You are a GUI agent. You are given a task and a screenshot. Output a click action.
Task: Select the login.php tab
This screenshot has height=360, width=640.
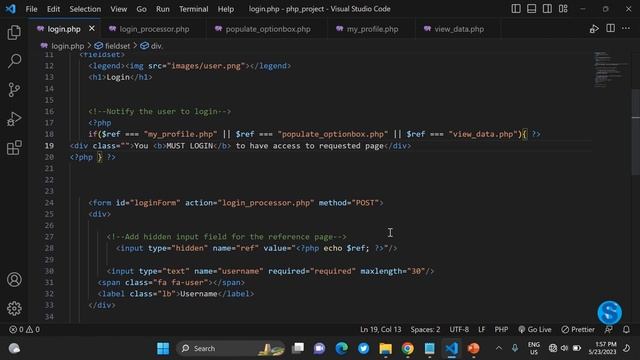64,29
